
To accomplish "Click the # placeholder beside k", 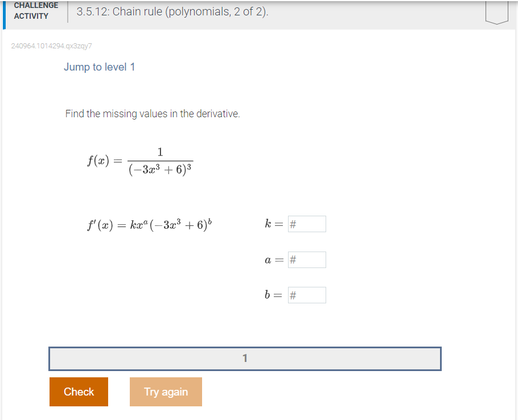I will pos(293,224).
